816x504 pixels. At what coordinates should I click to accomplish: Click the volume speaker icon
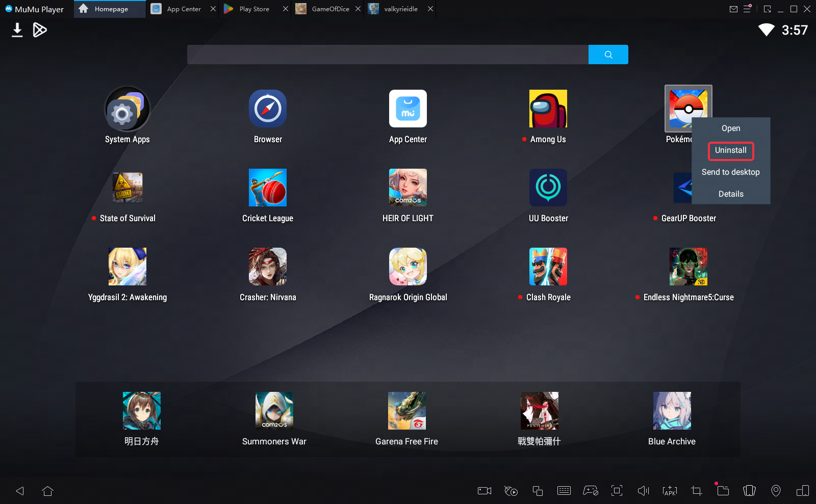coord(644,491)
